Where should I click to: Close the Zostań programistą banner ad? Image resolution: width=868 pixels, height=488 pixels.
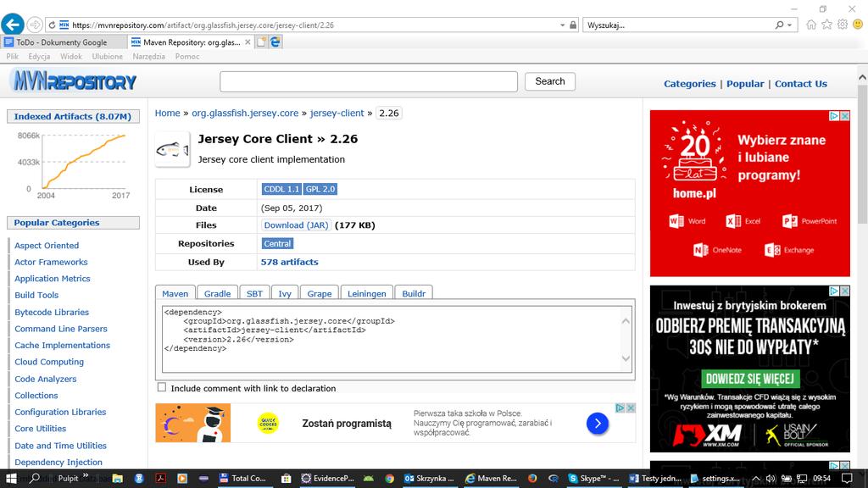pyautogui.click(x=631, y=408)
